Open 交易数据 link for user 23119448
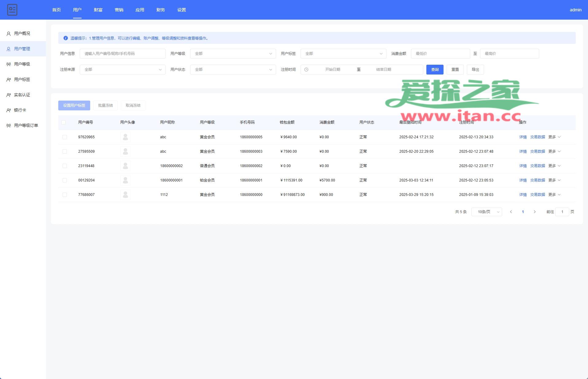 [537, 166]
